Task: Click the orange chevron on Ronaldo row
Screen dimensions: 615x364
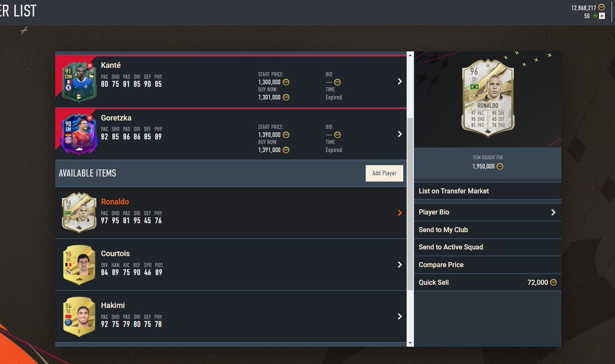Action: pos(400,213)
